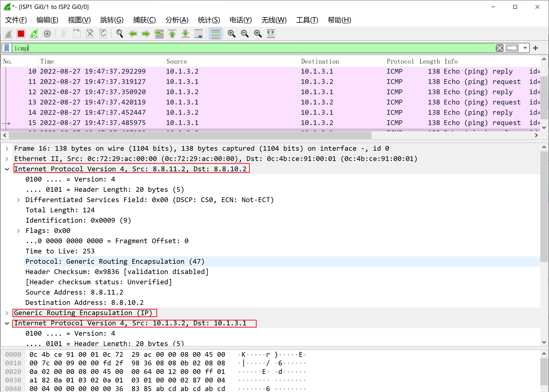The height and width of the screenshot is (392, 549).
Task: Expand the Generic Routing Encapsulation node
Action: click(x=7, y=313)
